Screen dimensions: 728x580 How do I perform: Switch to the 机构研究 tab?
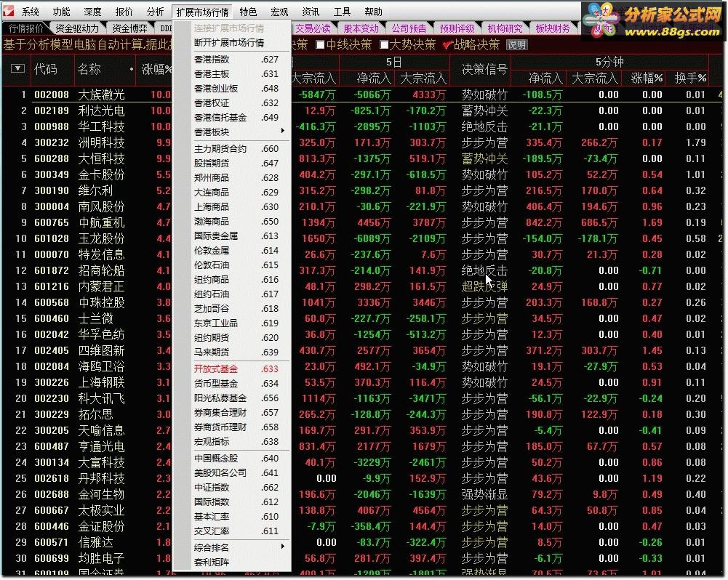(505, 29)
